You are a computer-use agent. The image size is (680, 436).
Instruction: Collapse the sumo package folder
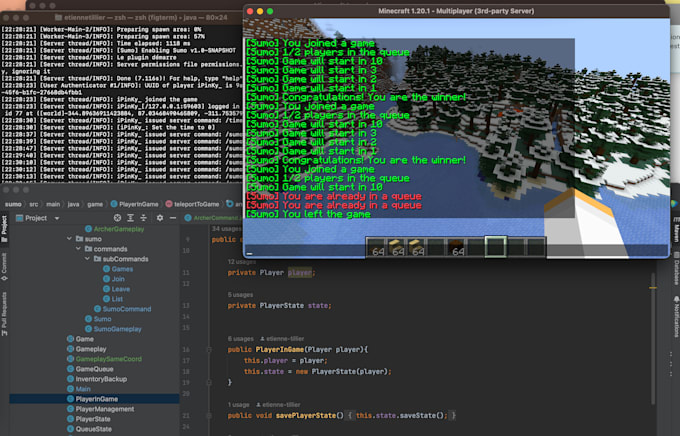point(69,239)
